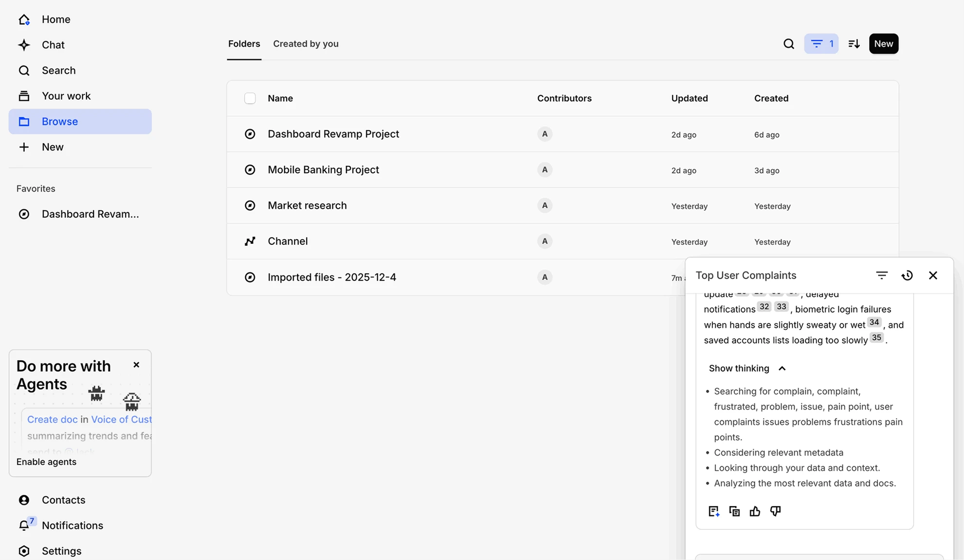
Task: Open chat history clock icon
Action: (x=907, y=275)
